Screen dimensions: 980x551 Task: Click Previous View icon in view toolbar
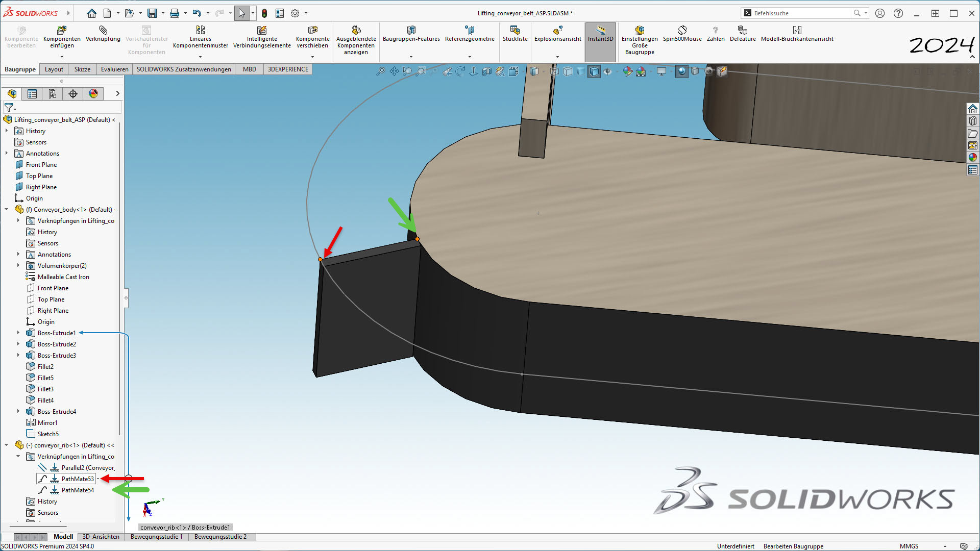coord(447,71)
